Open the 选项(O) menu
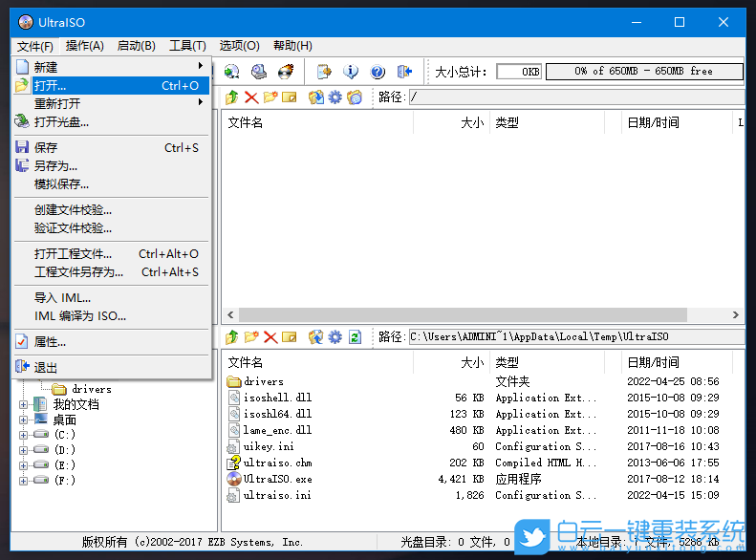 (240, 46)
